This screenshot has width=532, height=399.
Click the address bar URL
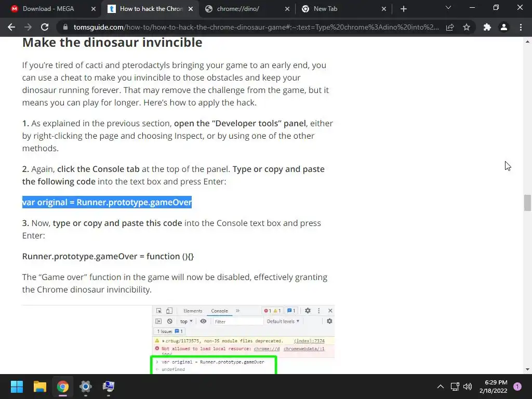256,27
